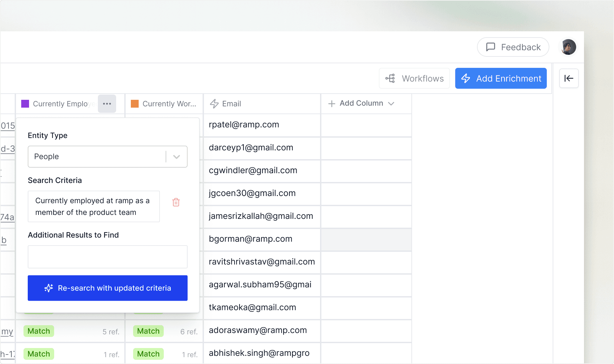Select rpatel@ramp.com email cell

pos(262,125)
